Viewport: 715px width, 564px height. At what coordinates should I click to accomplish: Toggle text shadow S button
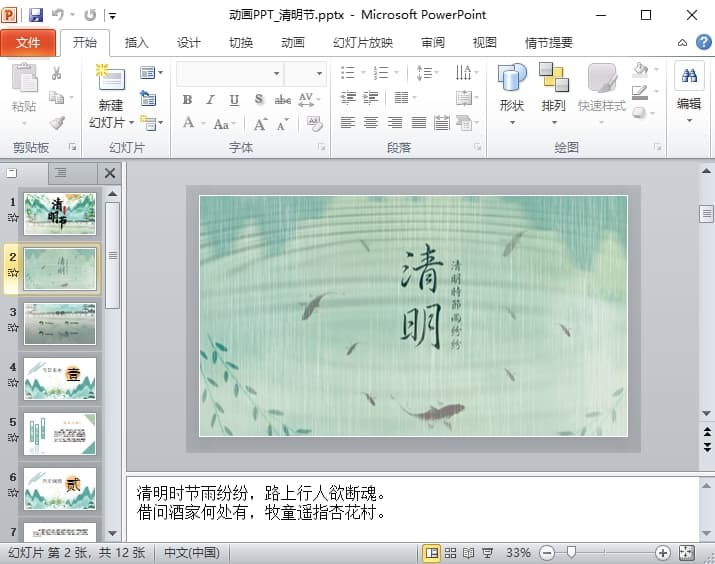click(x=259, y=99)
